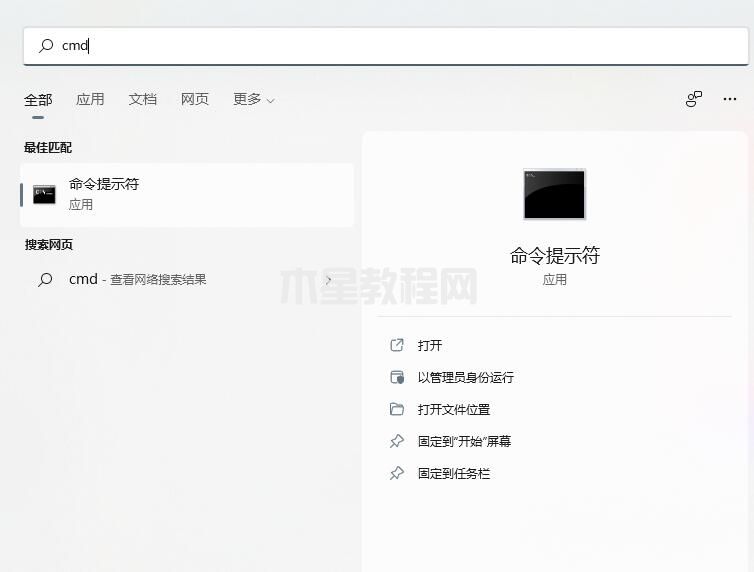Click the large command prompt thumbnail
This screenshot has height=572, width=754.
(x=554, y=194)
